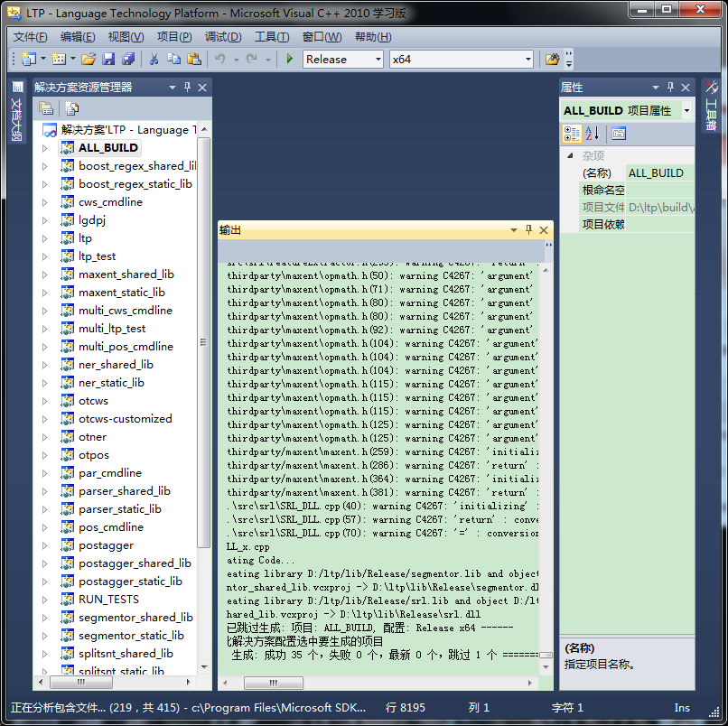
Task: Switch the properties to categorized view
Action: click(x=572, y=134)
